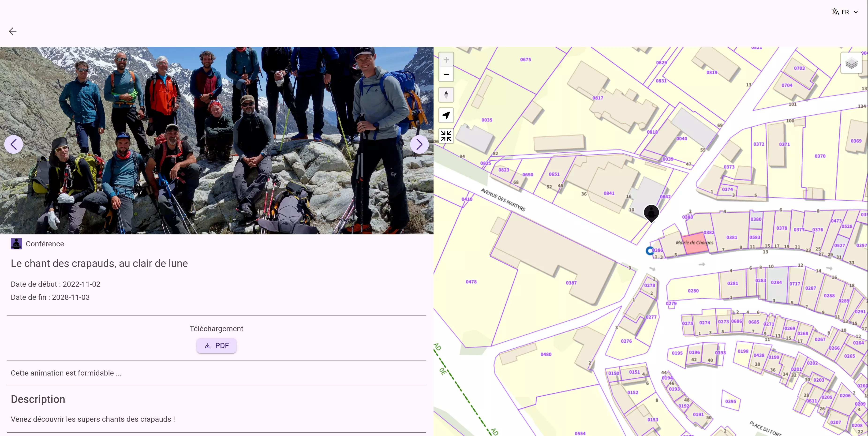
Task: Click the 'Cette animation est formidable' text
Action: coord(66,373)
